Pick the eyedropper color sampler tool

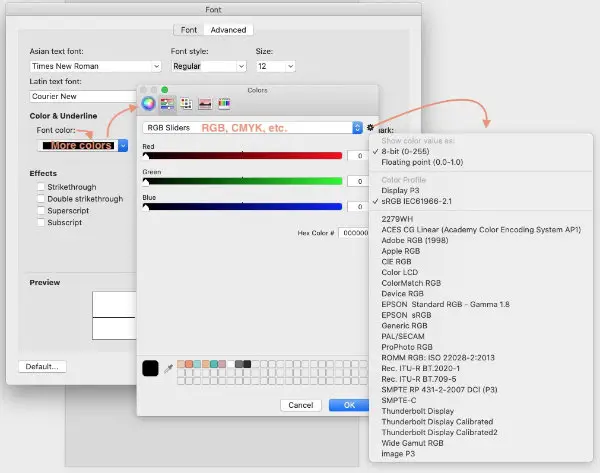[x=168, y=369]
